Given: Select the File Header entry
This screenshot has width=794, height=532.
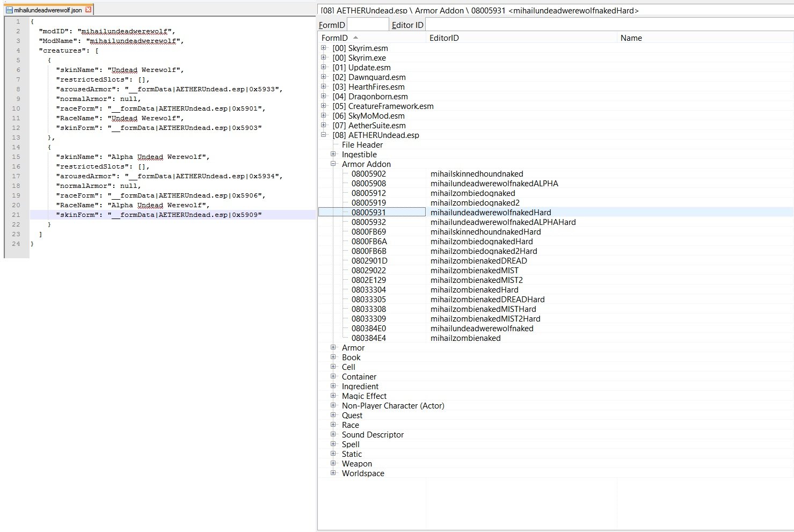Looking at the screenshot, I should tap(362, 145).
